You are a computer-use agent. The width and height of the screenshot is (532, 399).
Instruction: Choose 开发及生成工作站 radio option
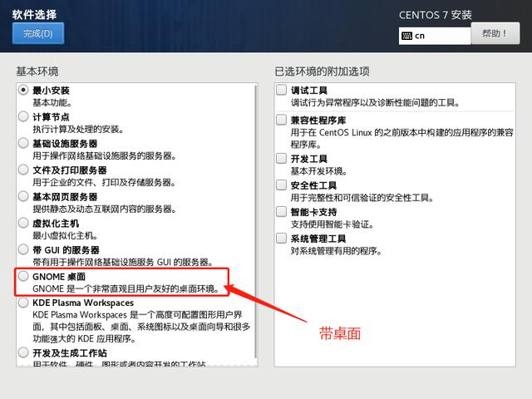23,352
